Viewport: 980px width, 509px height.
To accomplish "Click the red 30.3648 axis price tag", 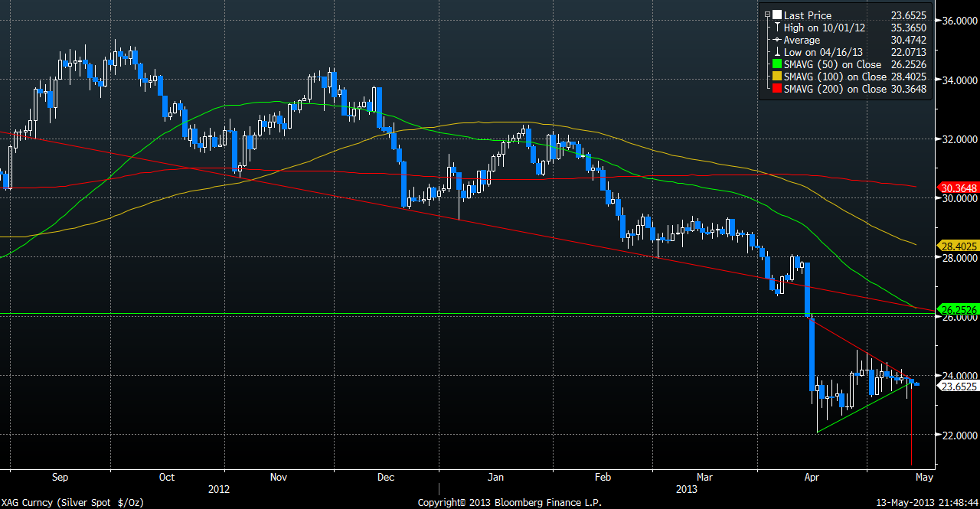I will pyautogui.click(x=958, y=188).
